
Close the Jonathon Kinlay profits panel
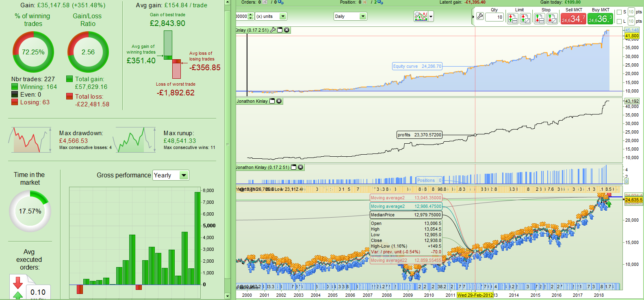[279, 101]
